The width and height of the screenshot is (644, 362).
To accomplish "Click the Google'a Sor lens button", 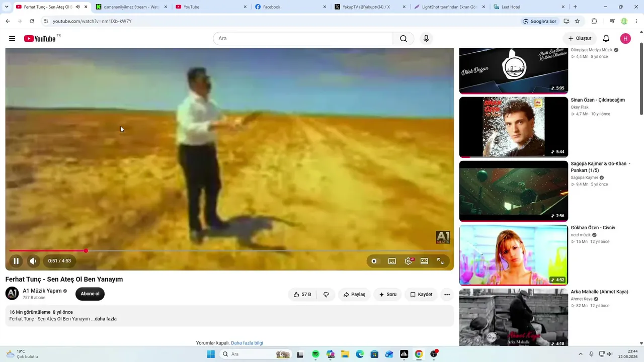I will (540, 21).
